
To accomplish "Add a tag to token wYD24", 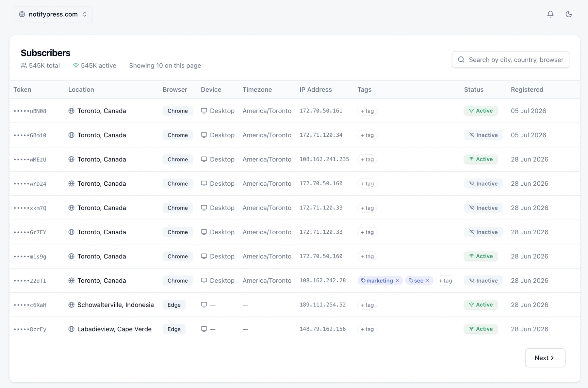I will click(367, 184).
